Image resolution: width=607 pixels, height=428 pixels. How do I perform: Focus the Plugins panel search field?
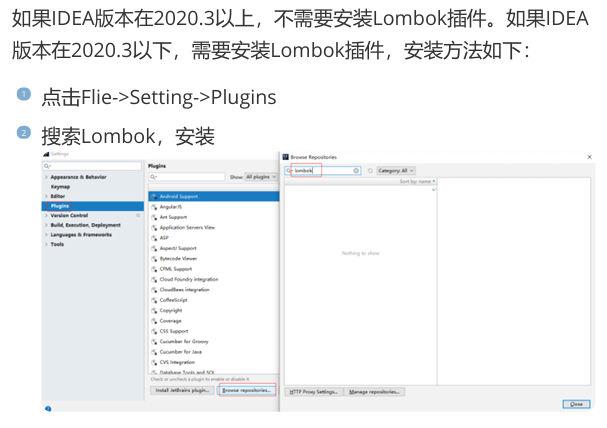187,177
